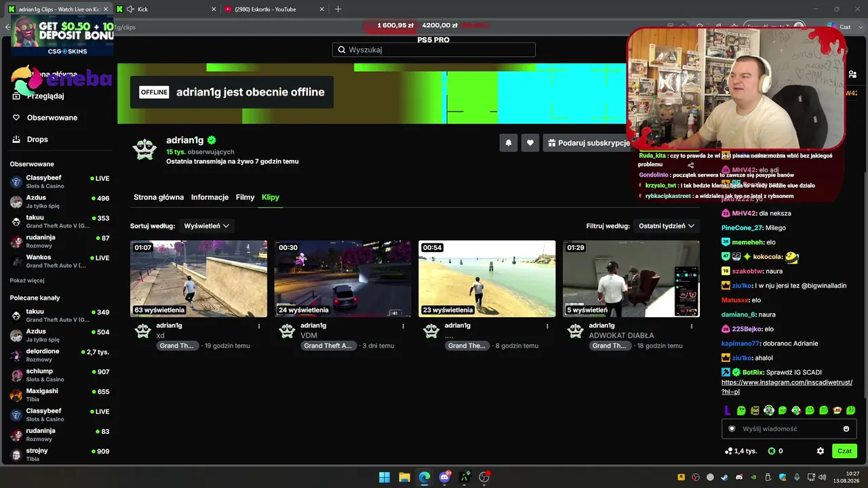Open options menu for the '....' clip

coord(547,326)
